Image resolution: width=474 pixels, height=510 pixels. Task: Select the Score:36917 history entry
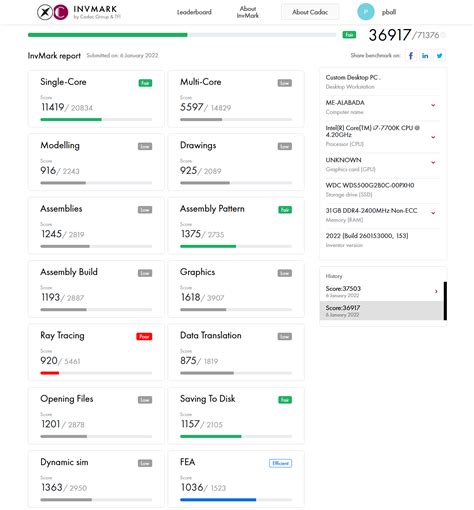click(x=381, y=311)
